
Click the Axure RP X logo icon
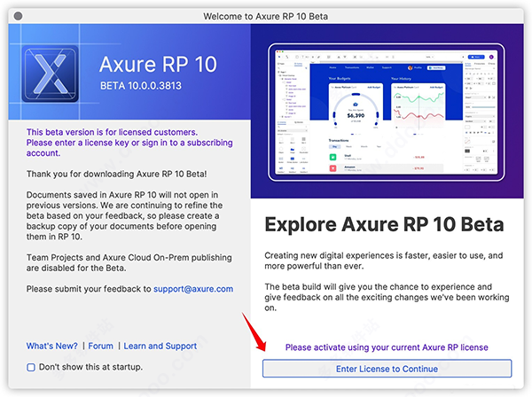pos(51,74)
